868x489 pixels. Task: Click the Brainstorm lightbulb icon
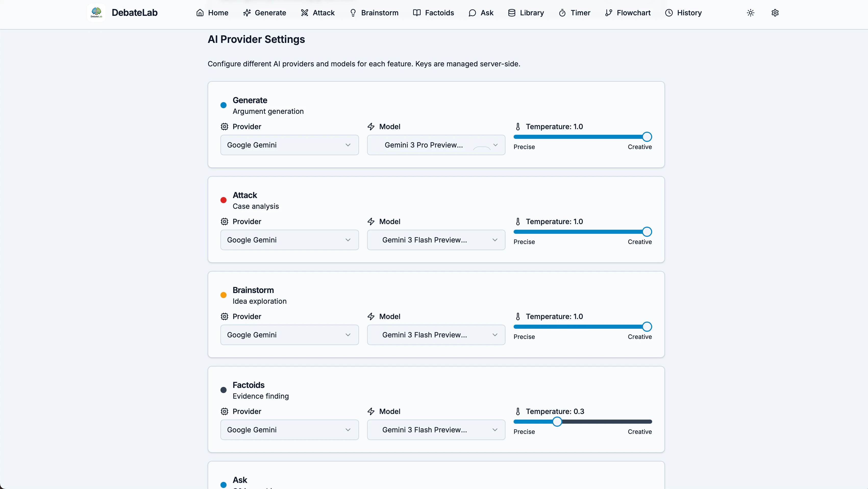353,13
